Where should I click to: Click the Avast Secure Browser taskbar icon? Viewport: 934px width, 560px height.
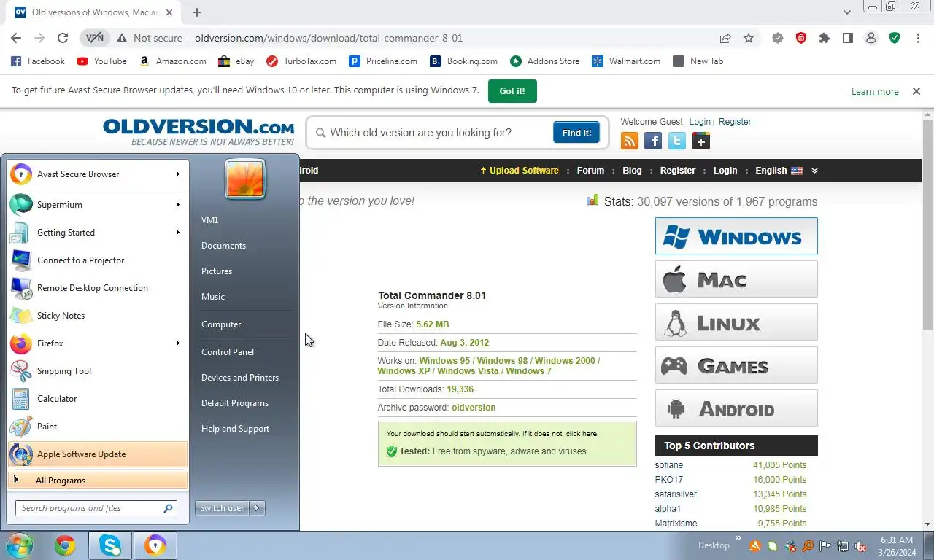(x=155, y=545)
